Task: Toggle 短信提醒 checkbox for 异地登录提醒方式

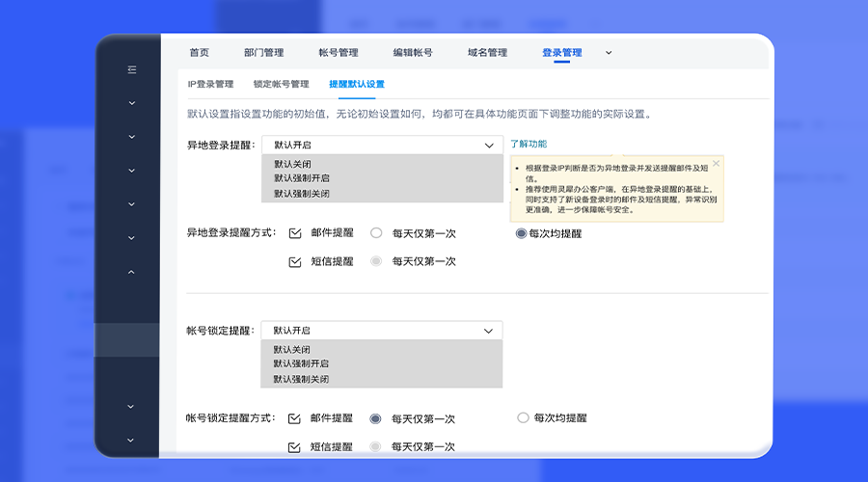Action: pos(295,261)
